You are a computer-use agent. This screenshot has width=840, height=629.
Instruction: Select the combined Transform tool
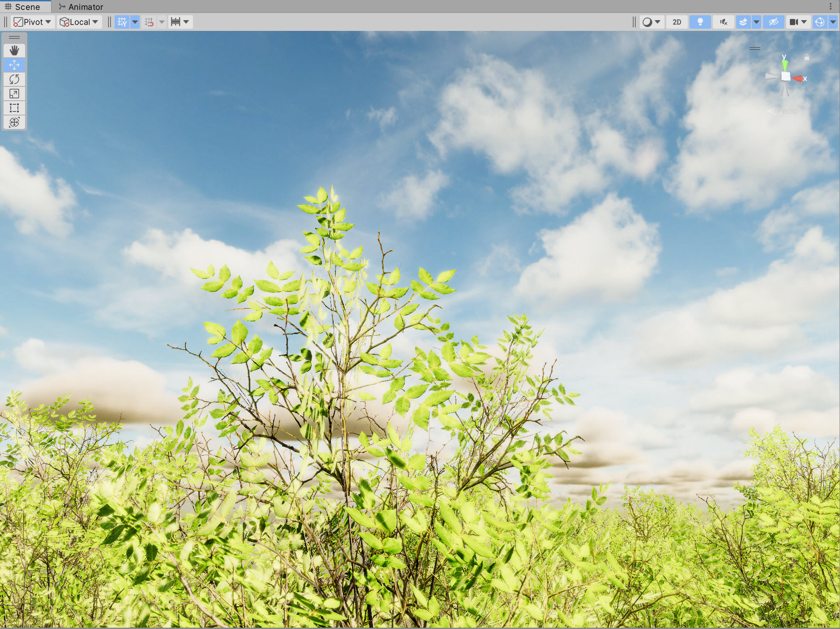[x=14, y=122]
